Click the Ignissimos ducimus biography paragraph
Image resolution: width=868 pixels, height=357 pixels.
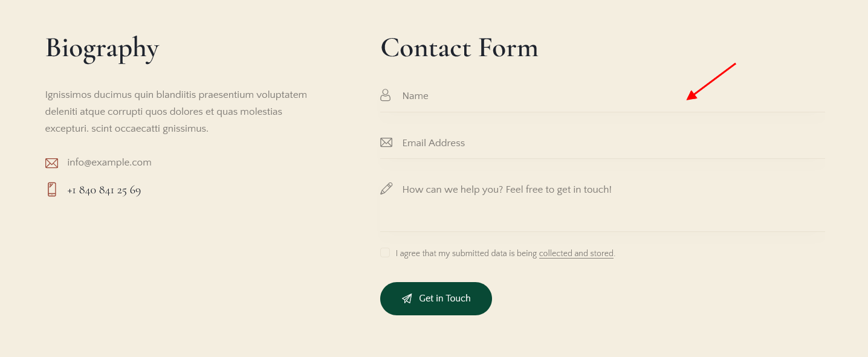pos(176,112)
